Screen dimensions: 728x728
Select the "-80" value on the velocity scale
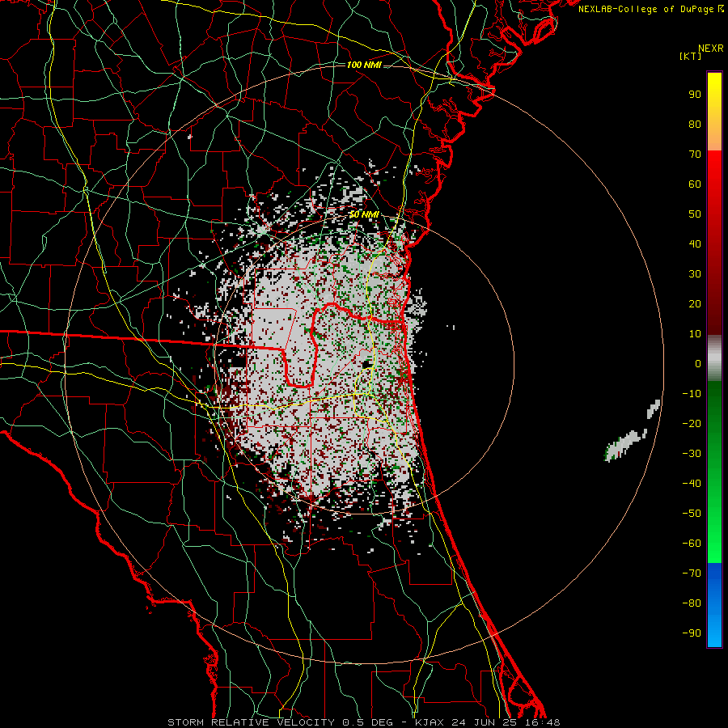tap(692, 603)
